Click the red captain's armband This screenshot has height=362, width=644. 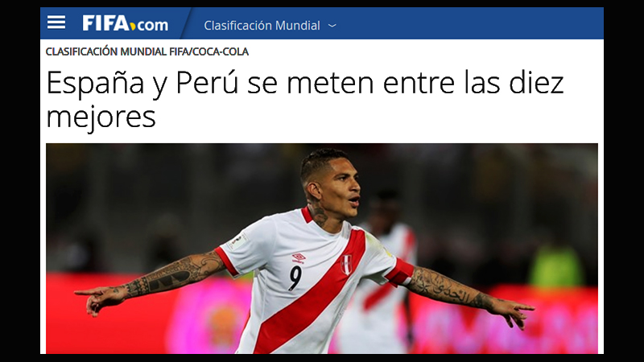point(400,272)
